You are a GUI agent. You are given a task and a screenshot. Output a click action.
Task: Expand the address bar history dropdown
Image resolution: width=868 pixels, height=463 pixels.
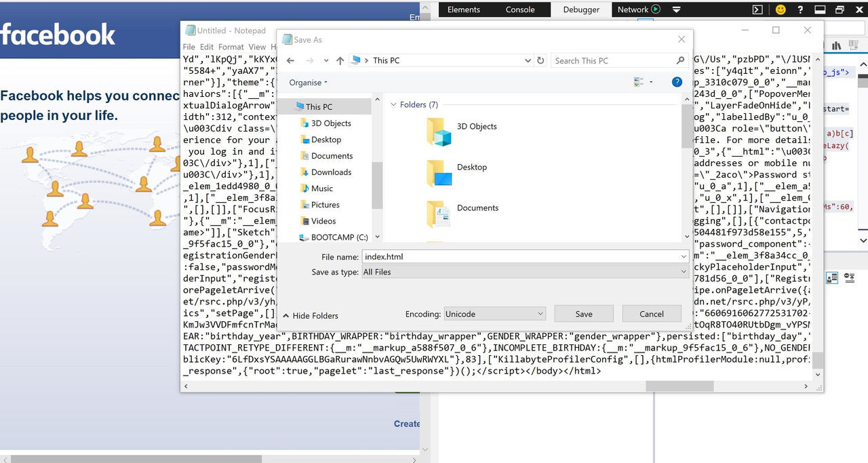pos(528,60)
